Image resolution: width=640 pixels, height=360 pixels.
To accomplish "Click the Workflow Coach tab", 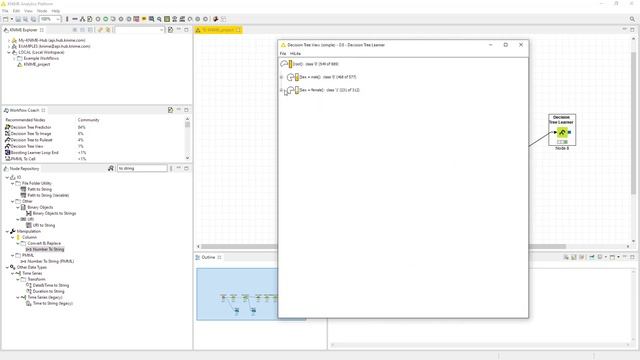I will click(x=24, y=110).
